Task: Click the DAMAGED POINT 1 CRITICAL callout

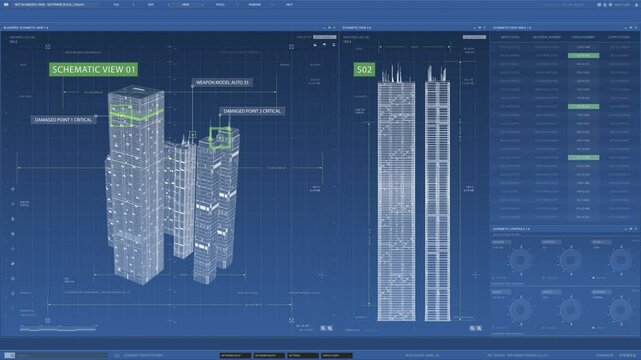Action: (x=63, y=120)
